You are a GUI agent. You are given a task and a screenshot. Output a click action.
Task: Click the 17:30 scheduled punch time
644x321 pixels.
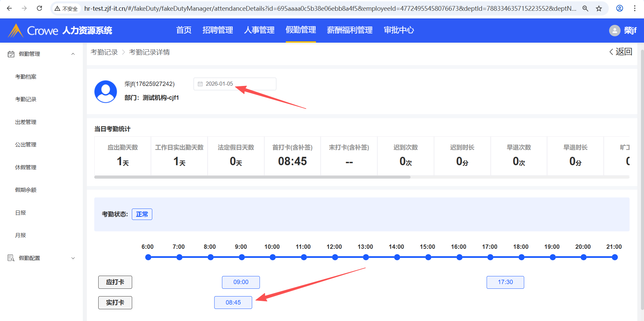tap(505, 282)
